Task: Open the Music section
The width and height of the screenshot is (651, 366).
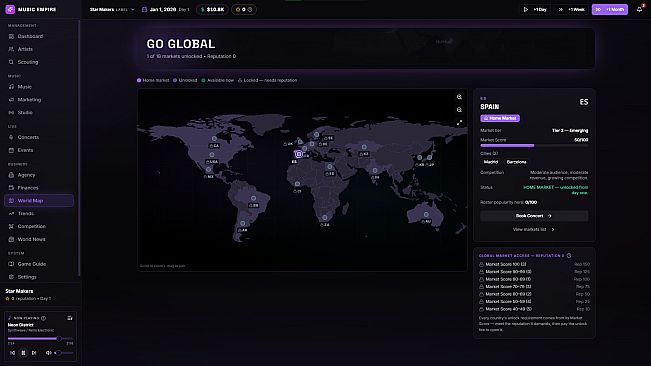Action: (x=39, y=87)
